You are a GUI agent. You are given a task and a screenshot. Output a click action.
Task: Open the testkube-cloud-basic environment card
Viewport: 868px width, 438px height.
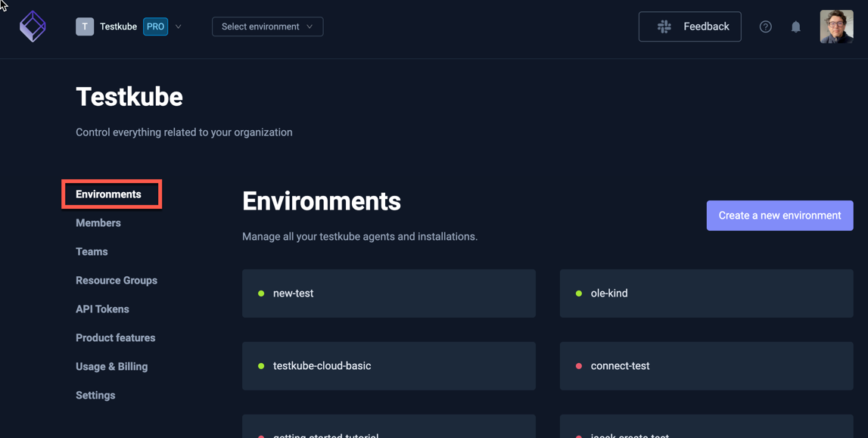pyautogui.click(x=389, y=366)
